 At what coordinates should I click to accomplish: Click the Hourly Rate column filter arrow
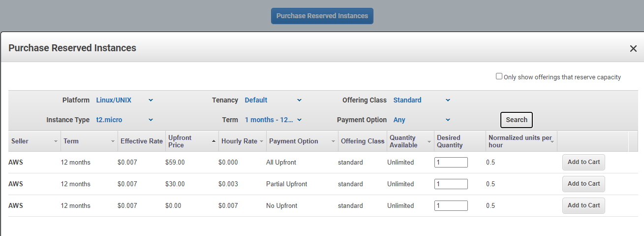tap(261, 141)
